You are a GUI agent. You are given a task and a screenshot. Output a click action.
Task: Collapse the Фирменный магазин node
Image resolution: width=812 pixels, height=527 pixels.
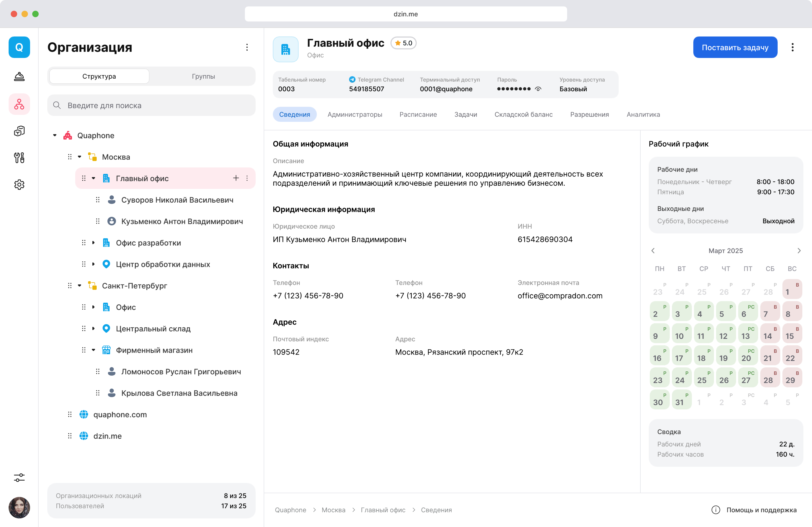(93, 350)
